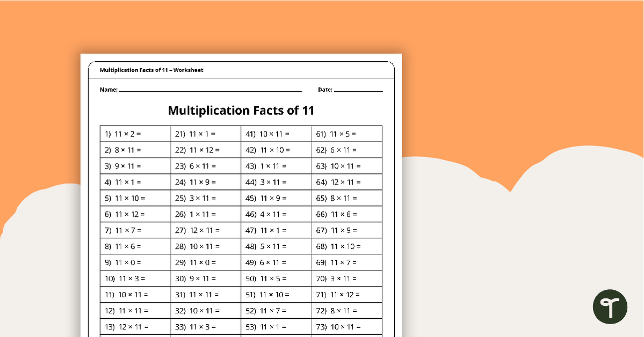Select cell '29) 11 × 0 ='
The width and height of the screenshot is (644, 337).
(x=206, y=262)
